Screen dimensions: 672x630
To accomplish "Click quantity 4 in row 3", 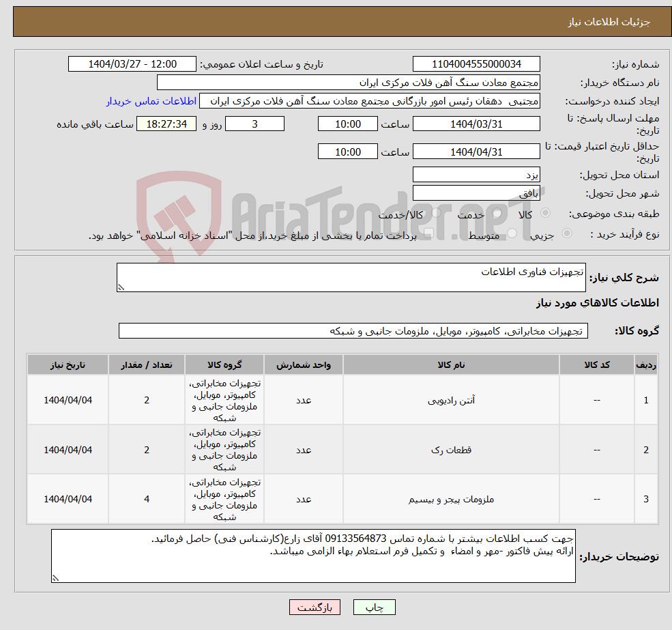I will [147, 499].
